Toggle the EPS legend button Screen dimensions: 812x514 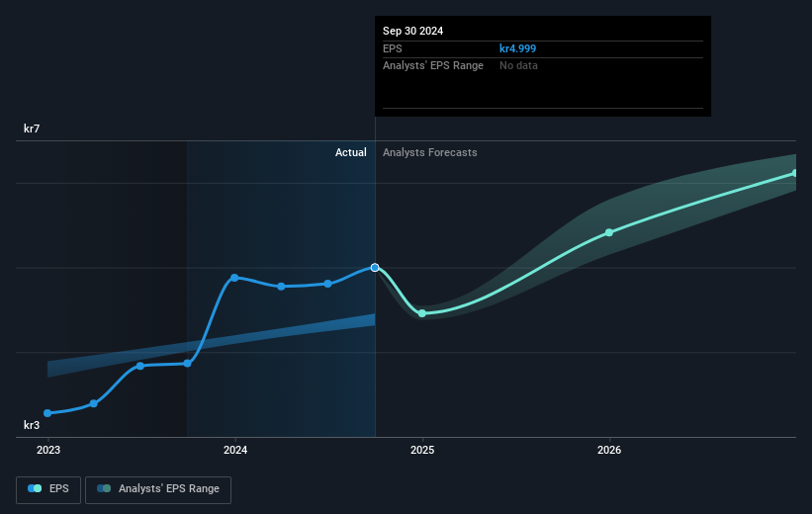(x=48, y=489)
